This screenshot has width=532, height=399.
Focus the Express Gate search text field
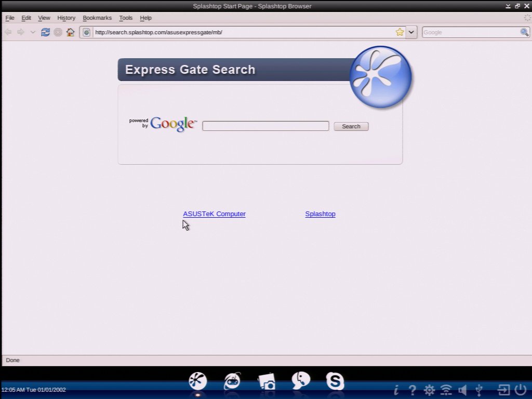265,126
